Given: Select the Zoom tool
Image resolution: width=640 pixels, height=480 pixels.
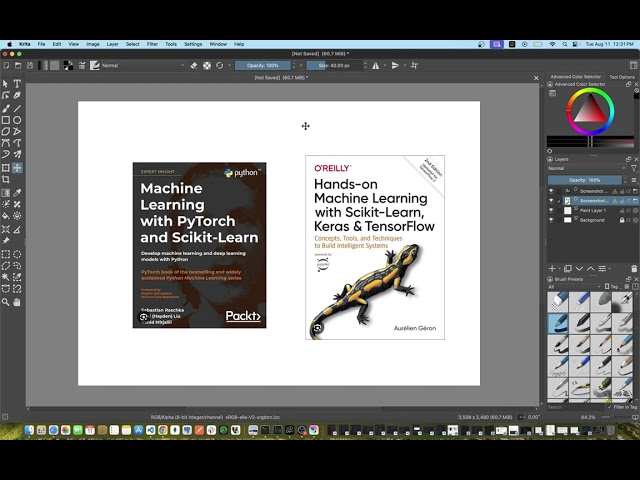Looking at the screenshot, I should 6,302.
